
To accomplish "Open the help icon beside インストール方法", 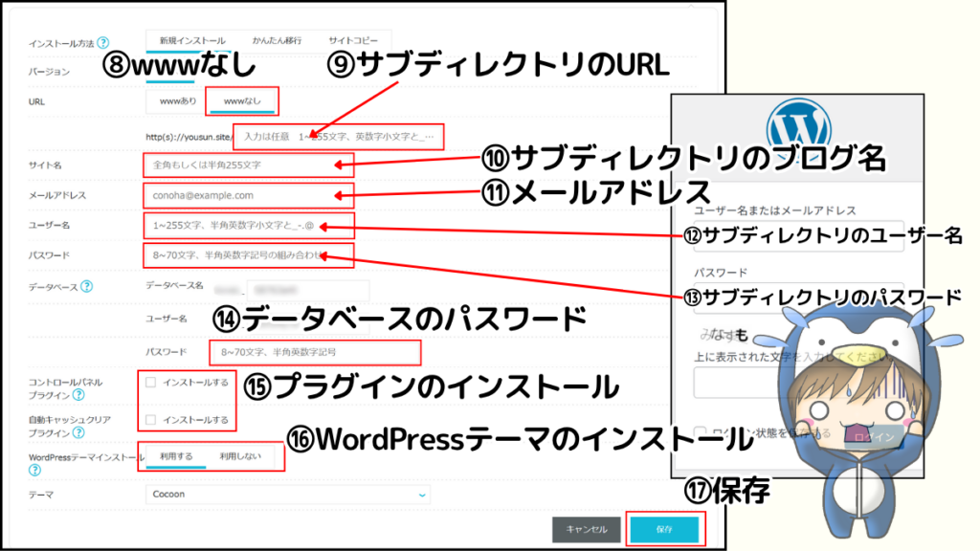I will point(103,42).
